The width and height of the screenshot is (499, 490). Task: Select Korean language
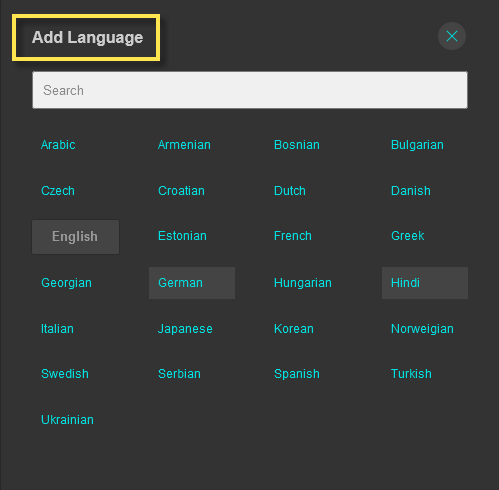294,329
